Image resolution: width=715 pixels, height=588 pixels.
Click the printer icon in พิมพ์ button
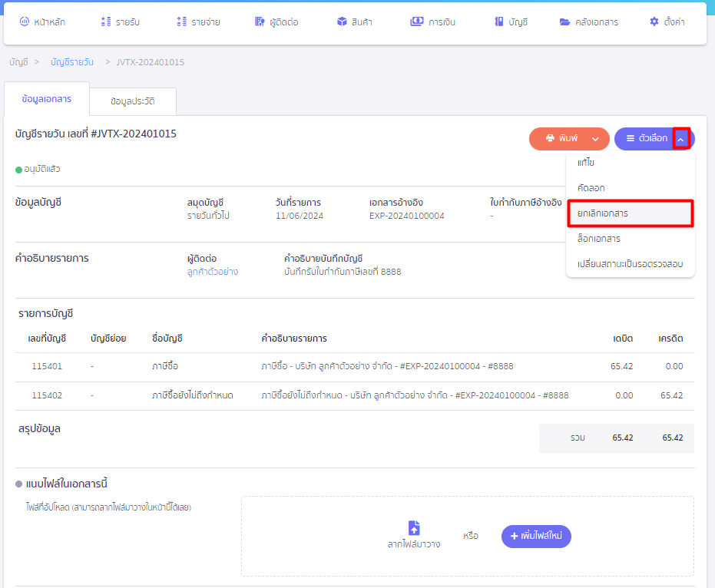(550, 138)
